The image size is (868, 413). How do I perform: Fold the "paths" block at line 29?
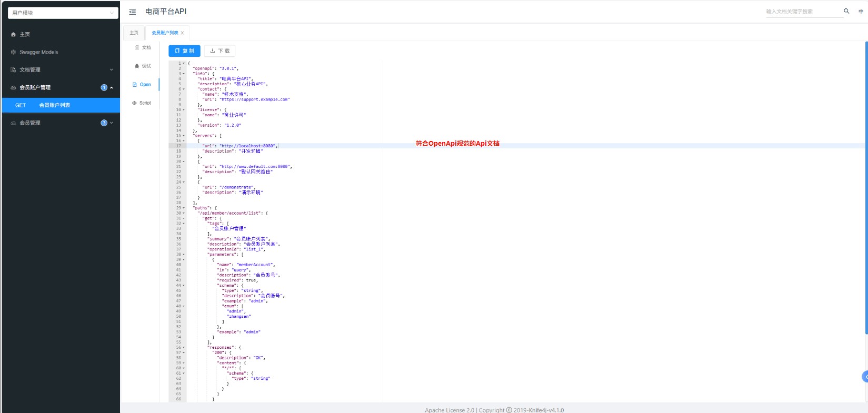point(184,208)
